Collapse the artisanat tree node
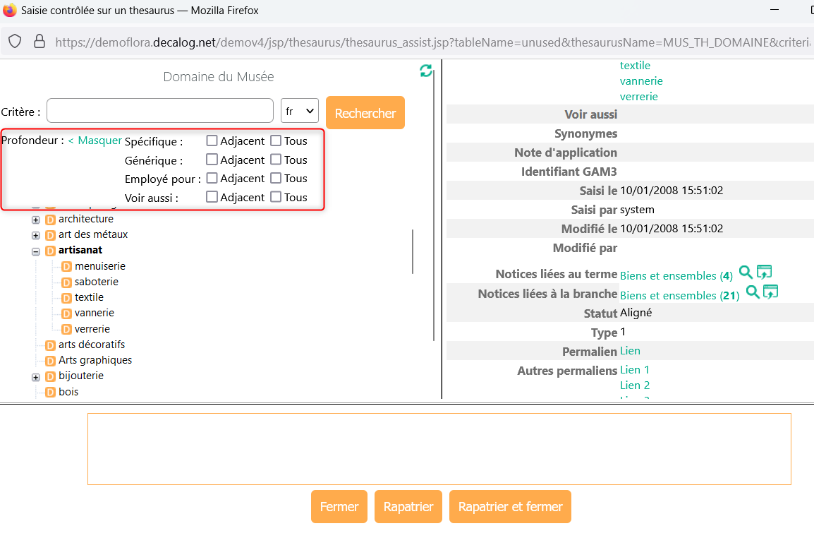The height and width of the screenshot is (538, 814). pos(36,251)
